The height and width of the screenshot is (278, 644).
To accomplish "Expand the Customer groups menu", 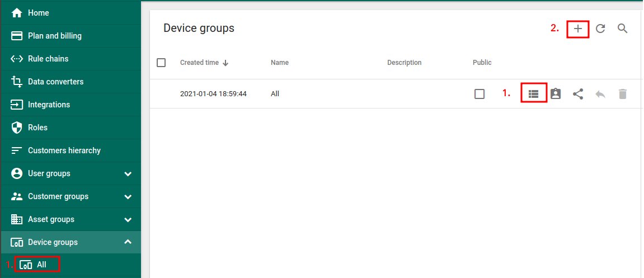I will [x=128, y=197].
